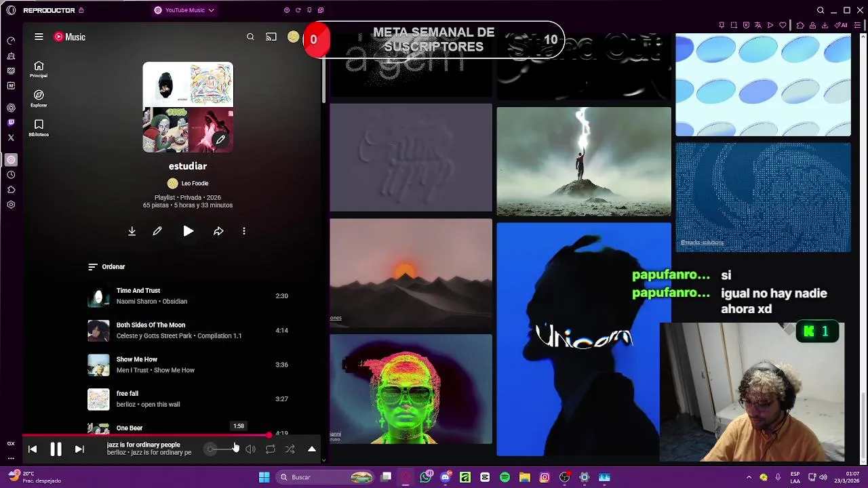
Task: Share the estudiar playlist
Action: 218,231
